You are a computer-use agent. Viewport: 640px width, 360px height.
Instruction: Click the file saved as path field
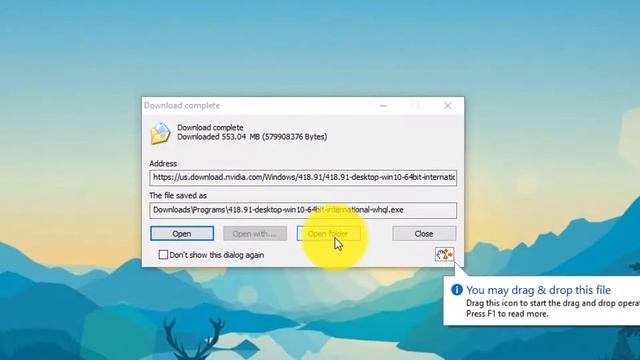point(303,210)
